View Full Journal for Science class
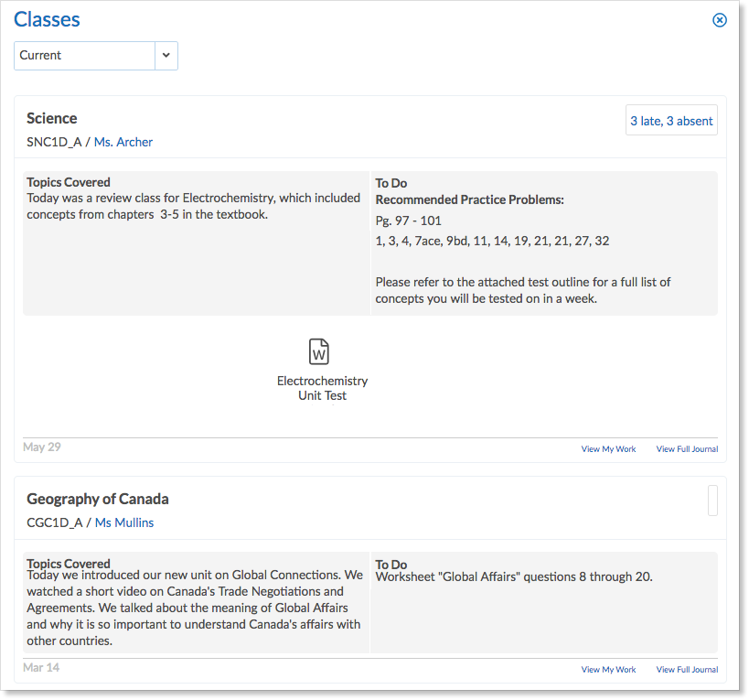749x700 pixels. (687, 449)
